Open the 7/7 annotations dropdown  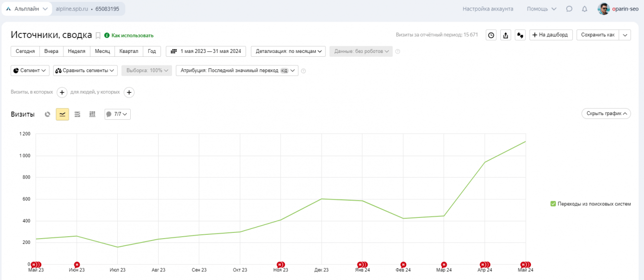click(117, 114)
